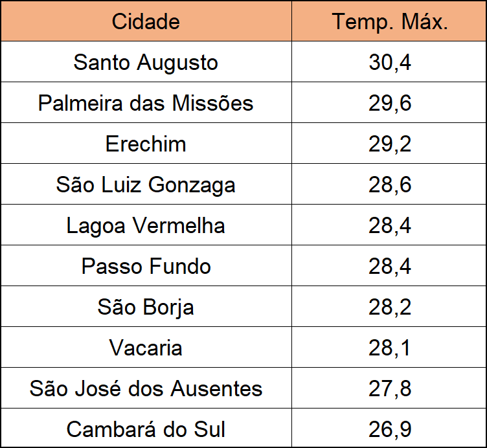The image size is (487, 448).
Task: Select the 28,2 temperature value
Action: [389, 306]
